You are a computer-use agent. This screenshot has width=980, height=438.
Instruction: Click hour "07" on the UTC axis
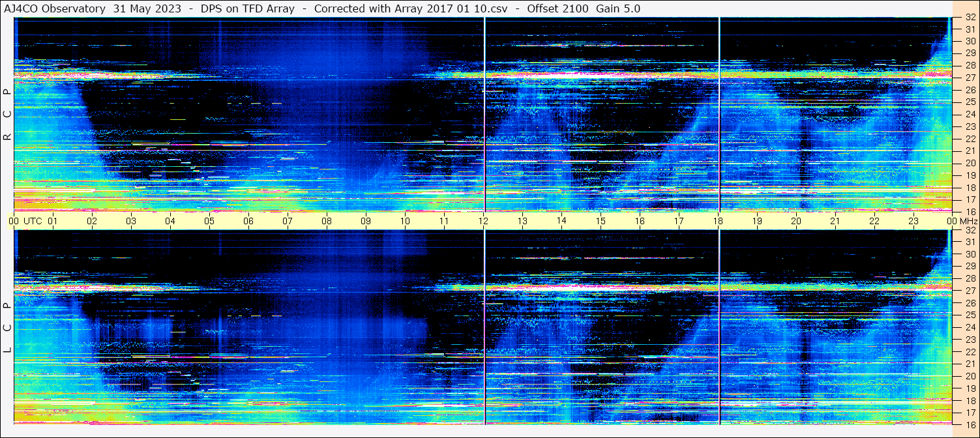pos(288,221)
